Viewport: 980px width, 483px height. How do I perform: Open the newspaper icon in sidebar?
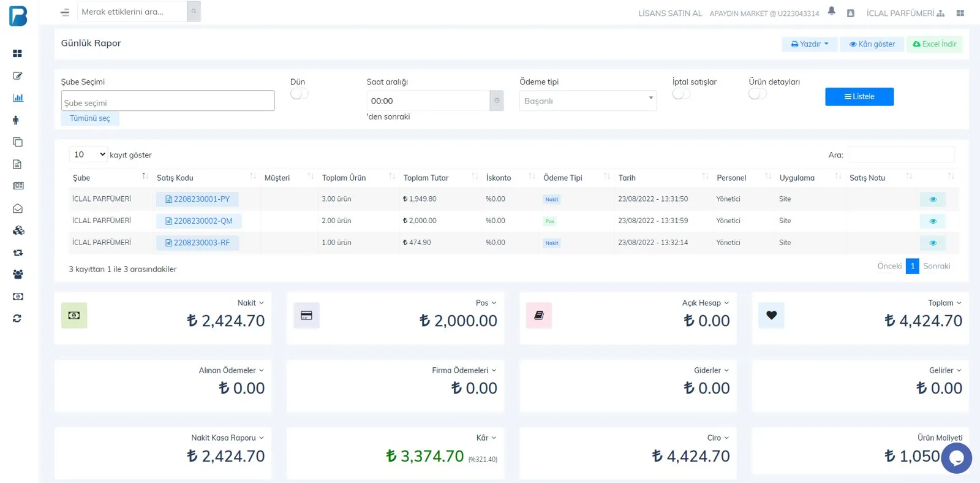coord(18,186)
